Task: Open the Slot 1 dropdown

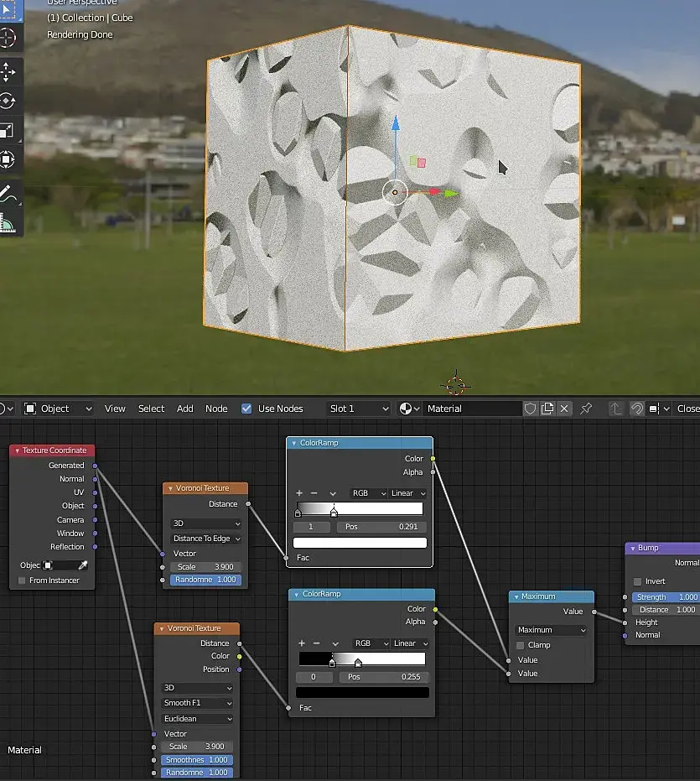Action: [x=359, y=409]
